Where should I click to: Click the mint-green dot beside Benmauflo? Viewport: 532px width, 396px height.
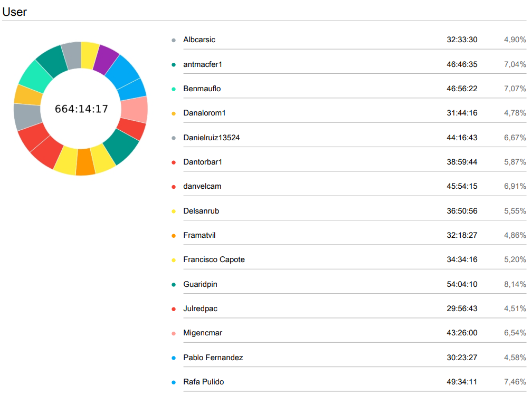tap(174, 89)
